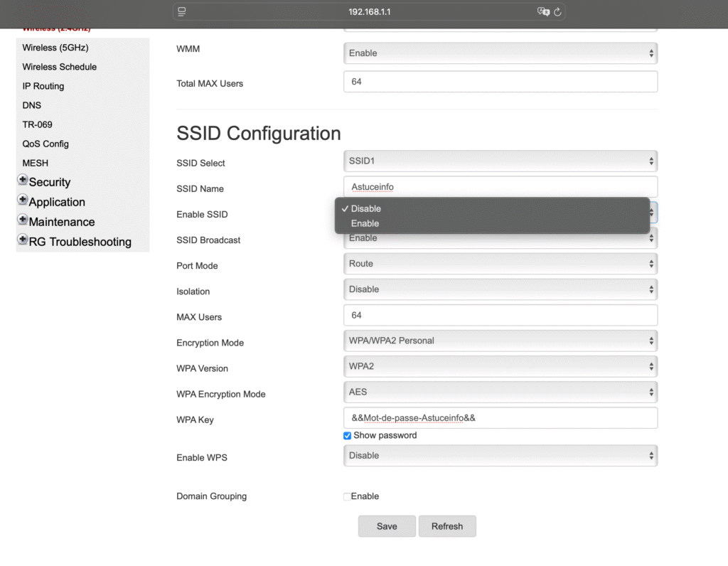The height and width of the screenshot is (566, 728).
Task: Expand the RG Troubleshooting plus icon
Action: (22, 239)
